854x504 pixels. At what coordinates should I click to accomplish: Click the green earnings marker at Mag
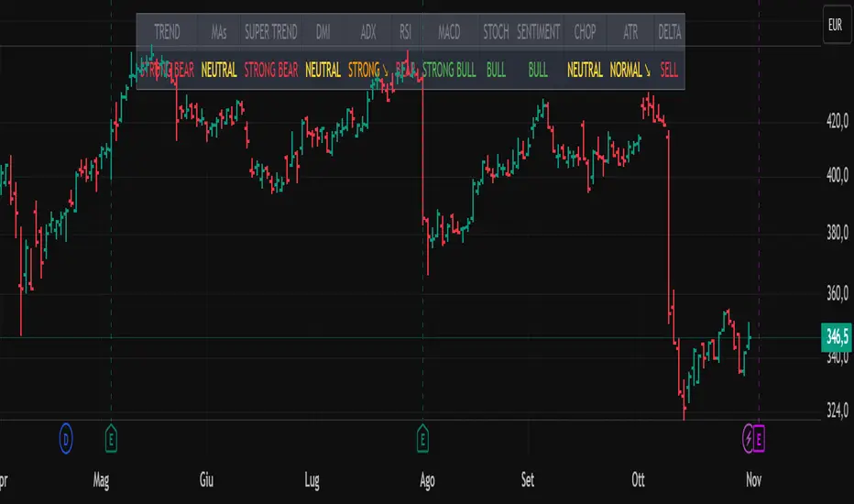point(111,438)
